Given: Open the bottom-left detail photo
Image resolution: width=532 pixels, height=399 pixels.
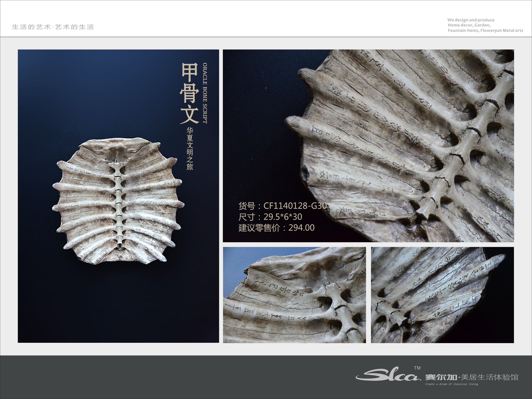Looking at the screenshot, I should (x=294, y=295).
